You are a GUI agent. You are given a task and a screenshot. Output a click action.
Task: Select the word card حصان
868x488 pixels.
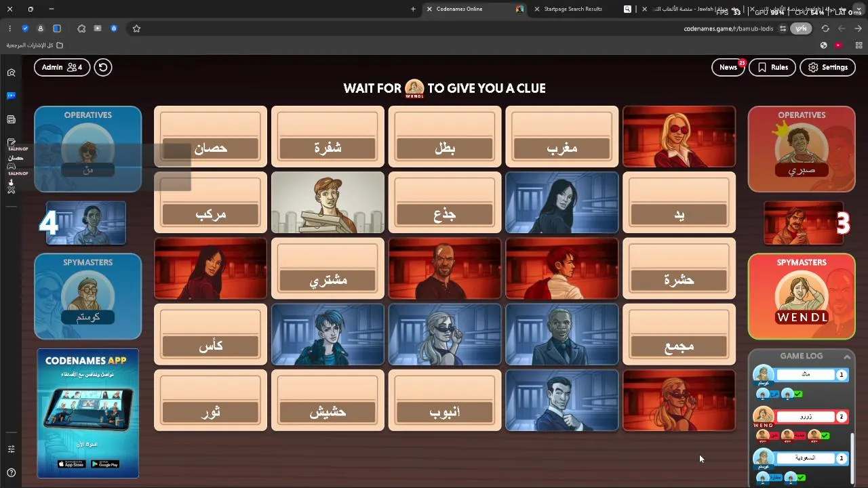tap(210, 136)
